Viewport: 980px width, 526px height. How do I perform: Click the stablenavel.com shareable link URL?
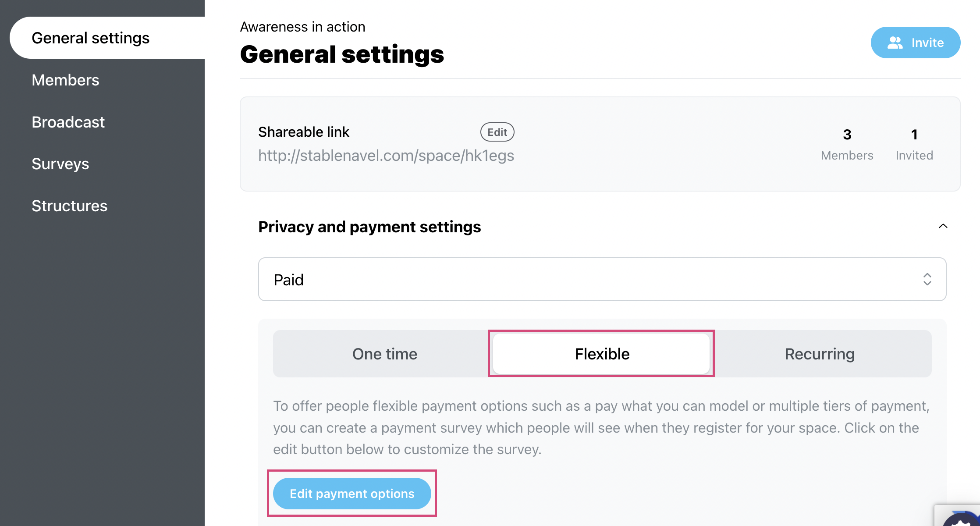(386, 156)
